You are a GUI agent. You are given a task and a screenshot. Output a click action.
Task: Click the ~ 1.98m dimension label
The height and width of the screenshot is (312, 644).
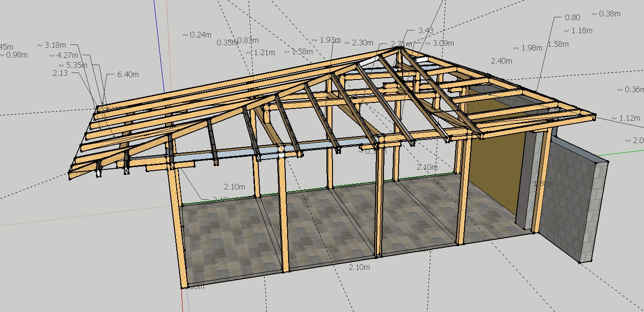pos(528,48)
